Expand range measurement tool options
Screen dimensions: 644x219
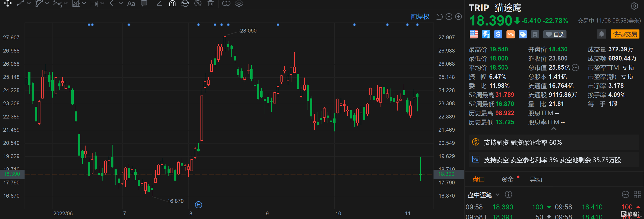103,3
